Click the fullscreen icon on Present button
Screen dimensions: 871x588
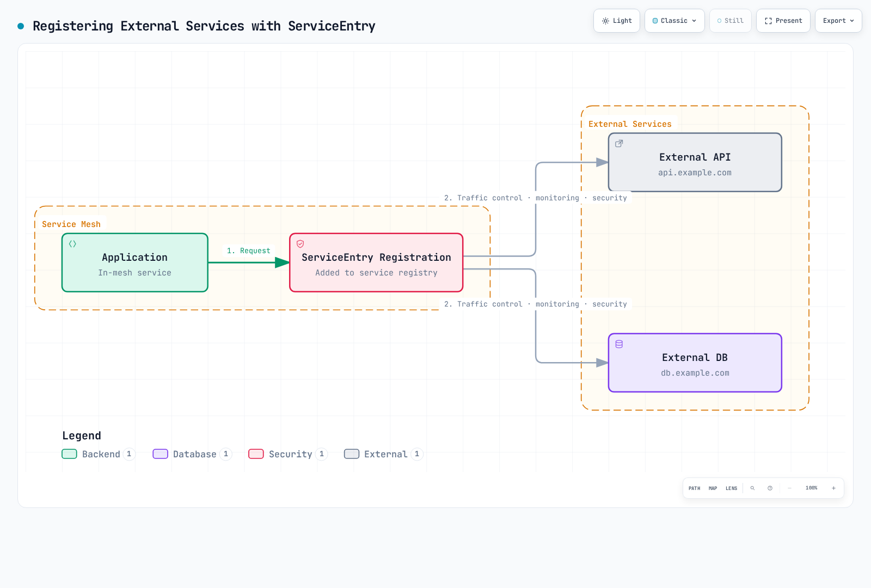768,21
